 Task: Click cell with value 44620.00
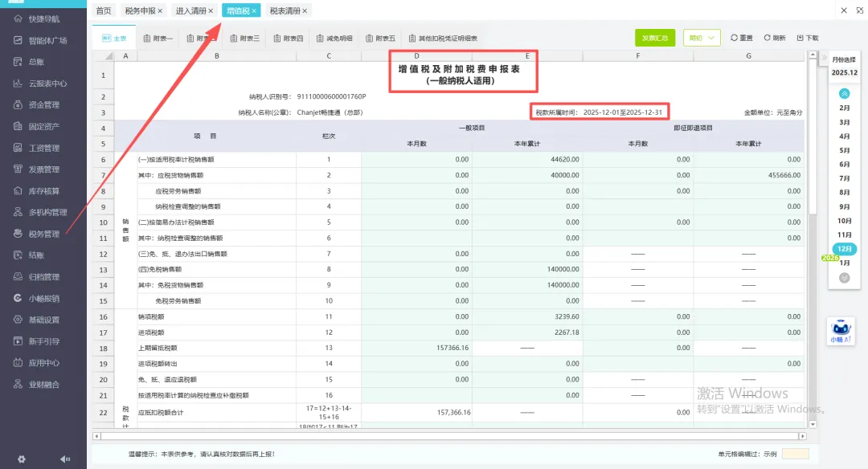527,159
